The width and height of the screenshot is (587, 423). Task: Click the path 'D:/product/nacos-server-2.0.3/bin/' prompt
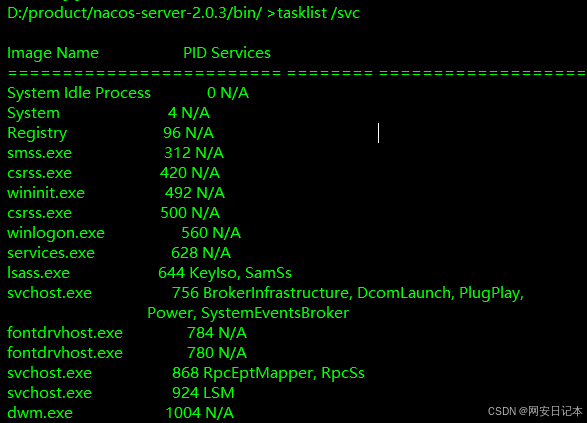pyautogui.click(x=134, y=13)
